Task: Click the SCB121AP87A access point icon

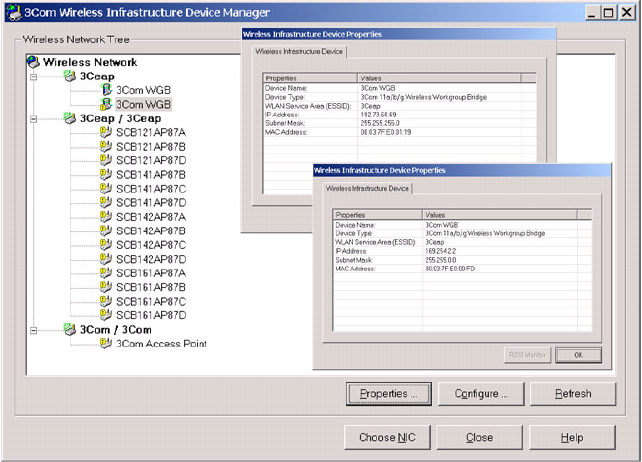Action: [105, 132]
